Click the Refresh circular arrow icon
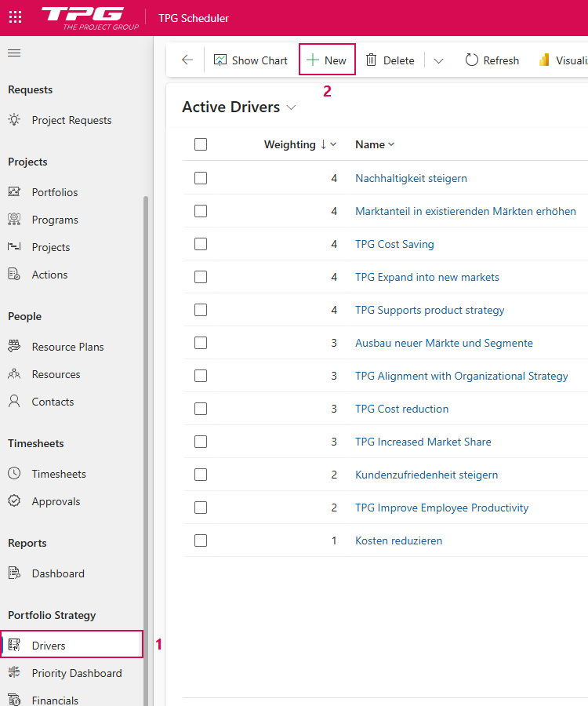The width and height of the screenshot is (588, 706). (x=472, y=60)
